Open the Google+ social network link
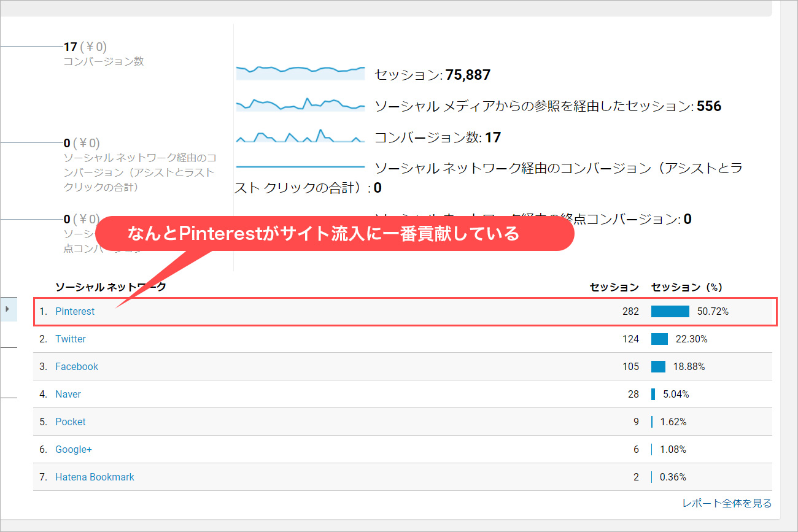The height and width of the screenshot is (532, 798). click(74, 449)
